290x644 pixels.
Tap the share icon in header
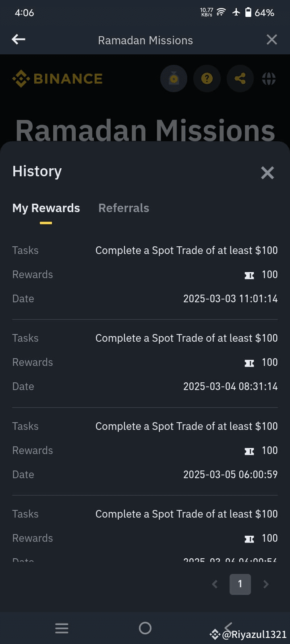240,78
